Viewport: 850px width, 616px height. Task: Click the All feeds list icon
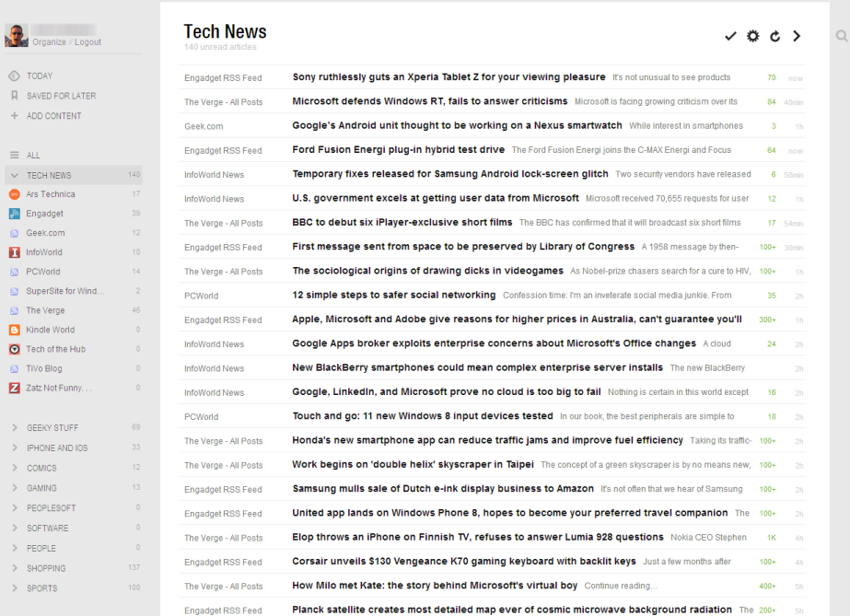(15, 155)
